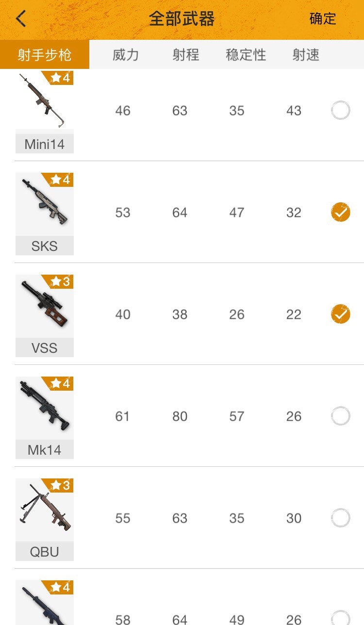The width and height of the screenshot is (364, 625).
Task: Sort by 射程 column header
Action: click(186, 55)
